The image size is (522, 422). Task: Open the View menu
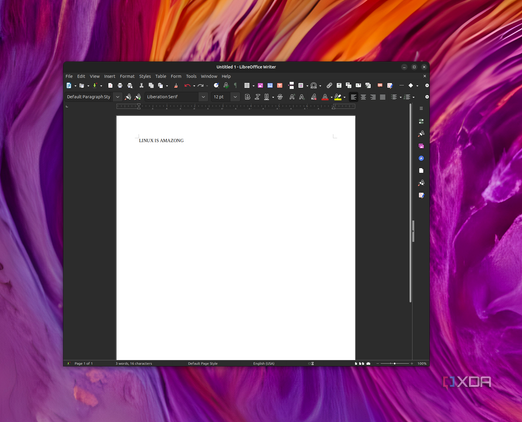tap(95, 76)
